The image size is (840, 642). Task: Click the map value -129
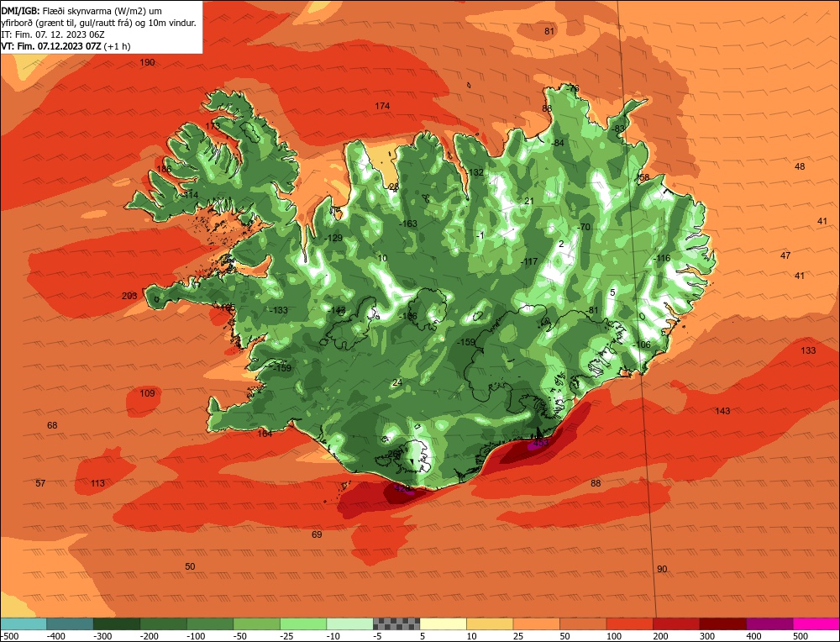click(333, 238)
